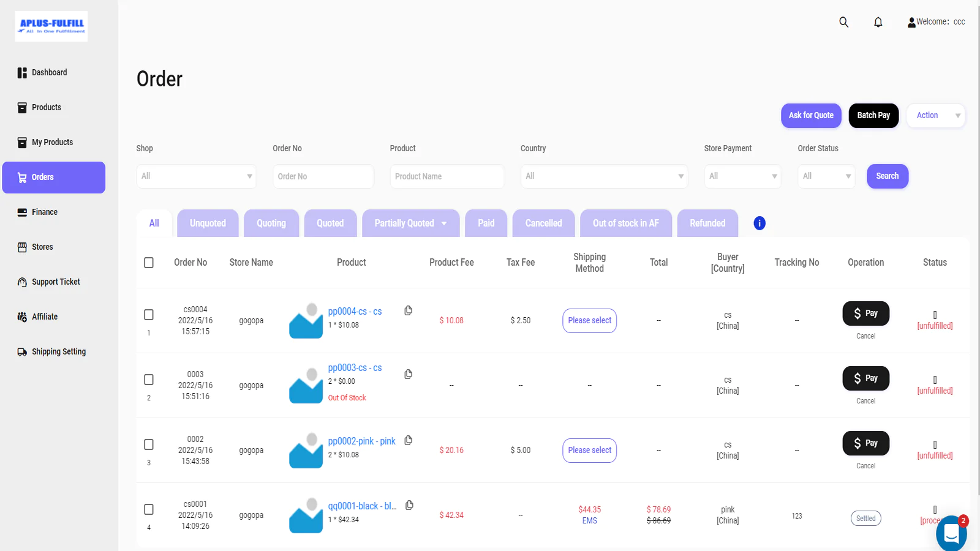Viewport: 980px width, 551px height.
Task: Select shipping method for order 0002
Action: [589, 451]
